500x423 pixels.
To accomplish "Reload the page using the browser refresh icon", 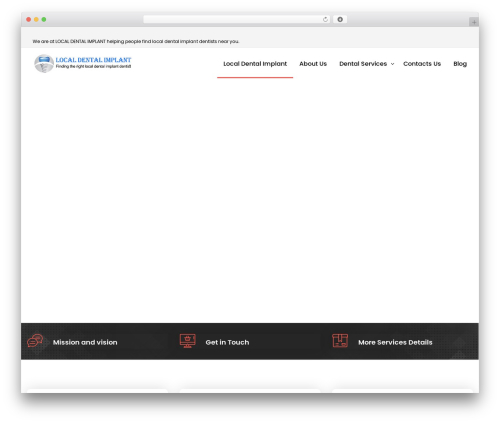I will [325, 20].
